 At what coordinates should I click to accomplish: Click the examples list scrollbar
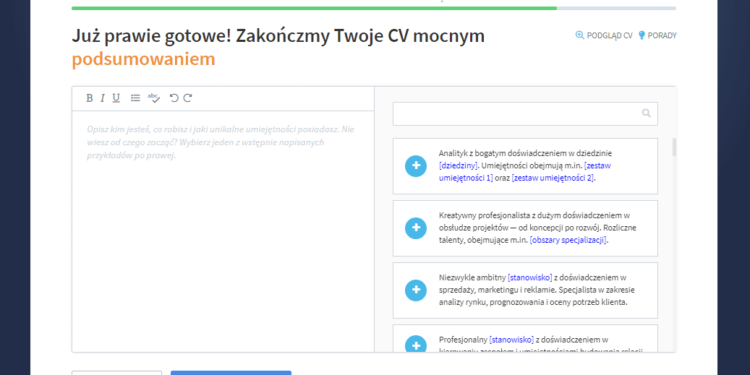[674, 147]
